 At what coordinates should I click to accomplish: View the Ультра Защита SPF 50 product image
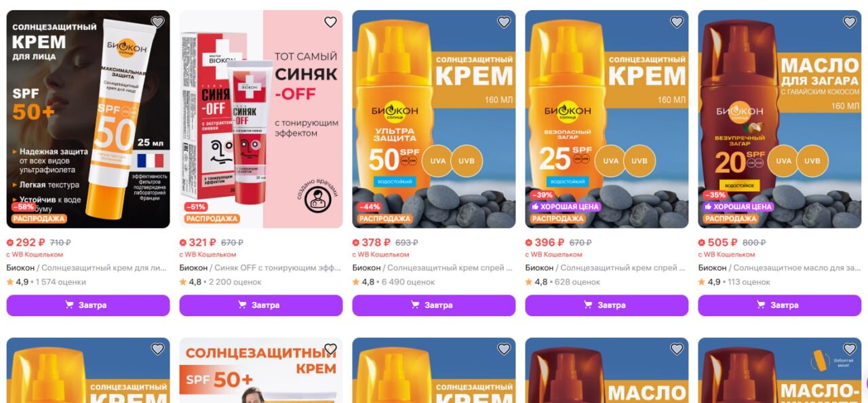[x=434, y=119]
